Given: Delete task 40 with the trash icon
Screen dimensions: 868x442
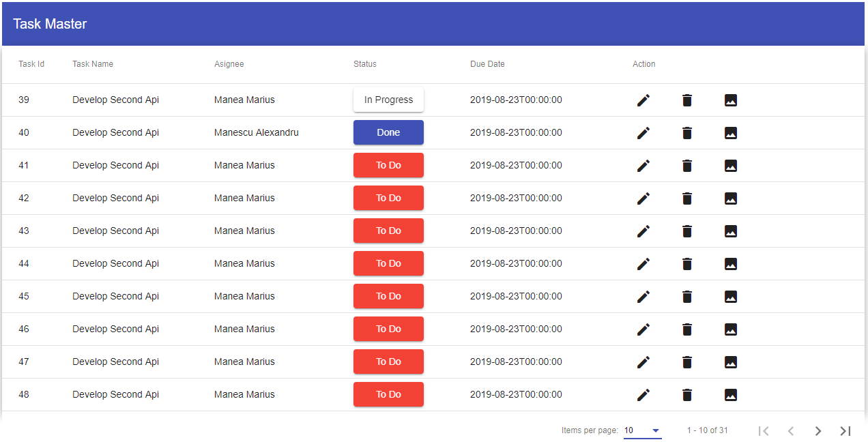Looking at the screenshot, I should coord(686,132).
